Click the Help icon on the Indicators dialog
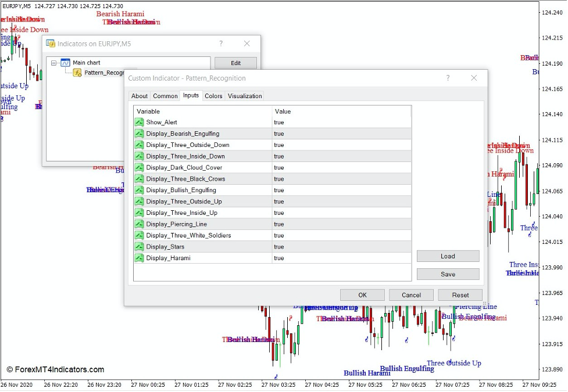This screenshot has width=568, height=392. click(221, 44)
